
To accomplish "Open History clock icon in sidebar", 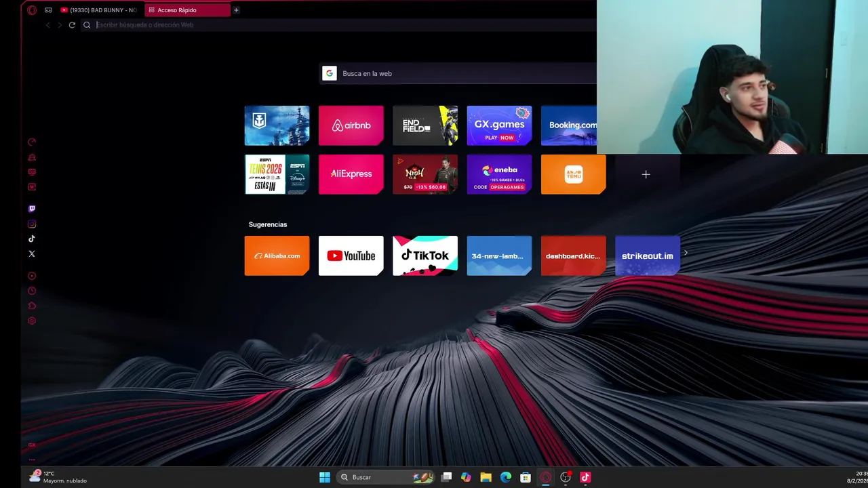I will coord(32,291).
